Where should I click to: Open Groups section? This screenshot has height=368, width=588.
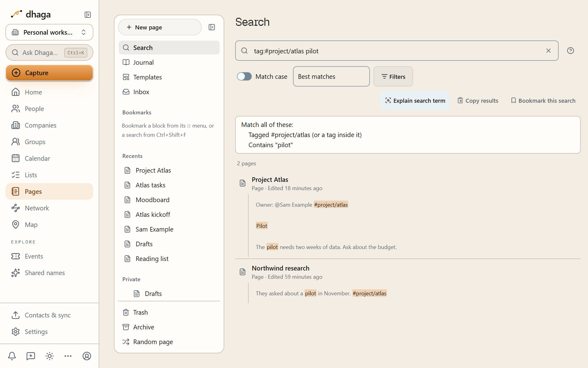click(49, 142)
